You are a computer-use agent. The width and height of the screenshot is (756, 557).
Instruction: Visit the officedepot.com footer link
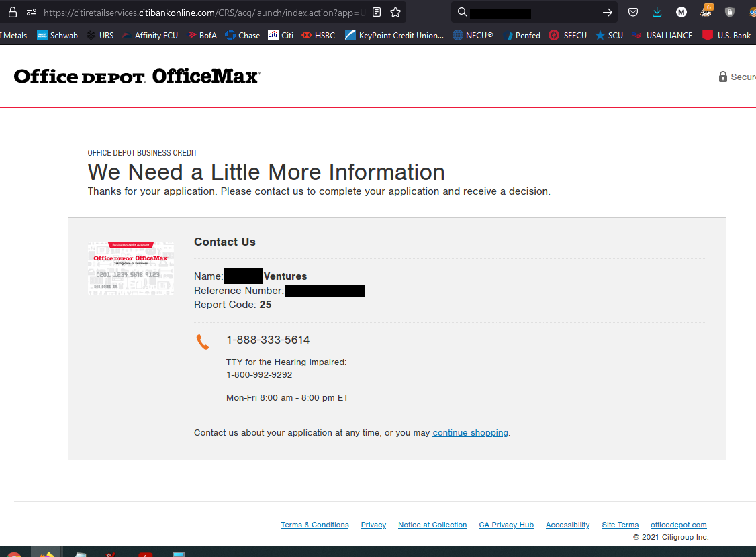pos(678,525)
